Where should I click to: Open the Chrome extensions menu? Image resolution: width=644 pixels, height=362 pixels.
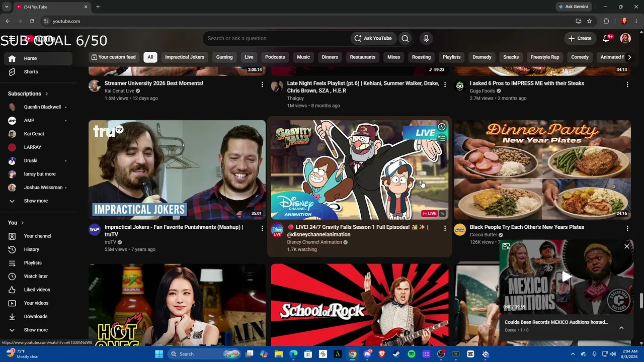606,21
